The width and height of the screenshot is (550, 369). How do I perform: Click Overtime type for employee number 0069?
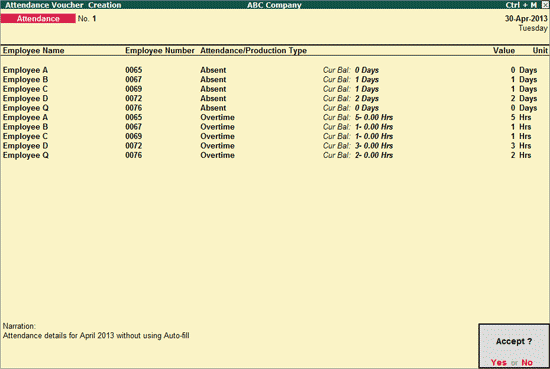click(217, 136)
